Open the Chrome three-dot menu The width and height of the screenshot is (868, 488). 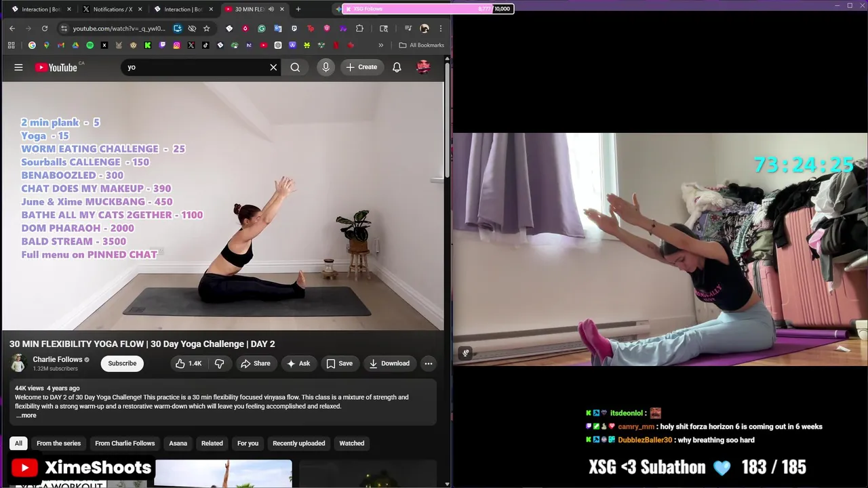pyautogui.click(x=441, y=28)
